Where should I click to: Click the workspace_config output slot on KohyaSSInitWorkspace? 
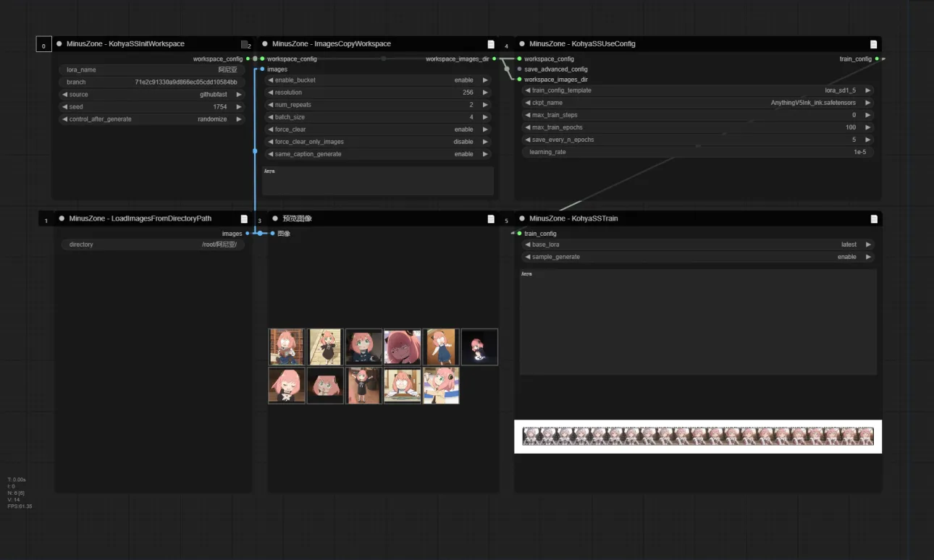[x=248, y=59]
